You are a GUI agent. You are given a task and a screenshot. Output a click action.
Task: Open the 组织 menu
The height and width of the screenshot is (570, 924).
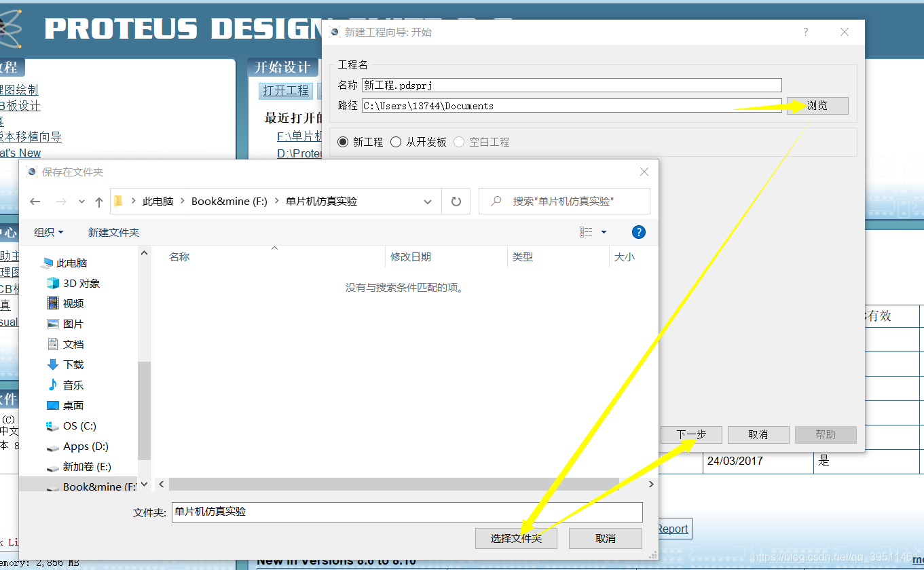[48, 232]
